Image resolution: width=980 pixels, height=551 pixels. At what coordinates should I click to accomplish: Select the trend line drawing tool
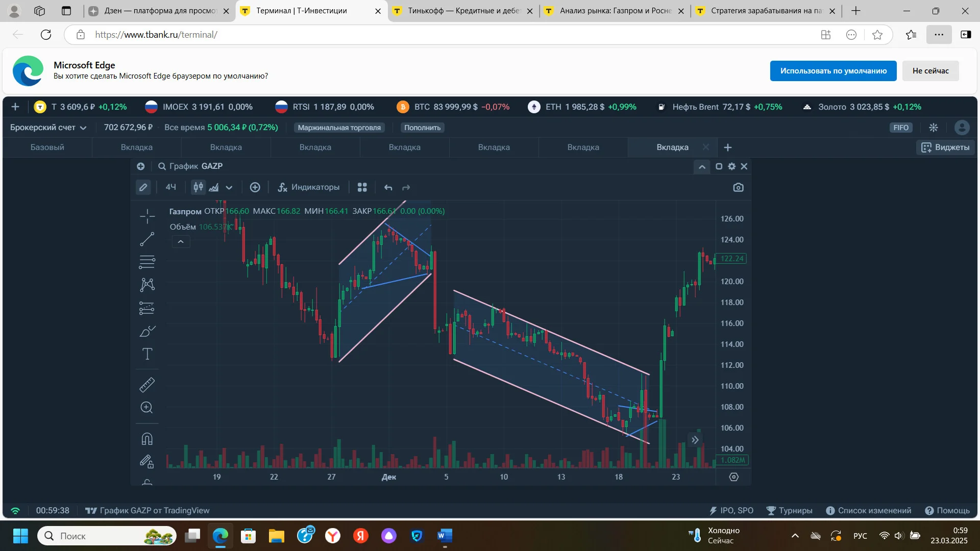(147, 239)
